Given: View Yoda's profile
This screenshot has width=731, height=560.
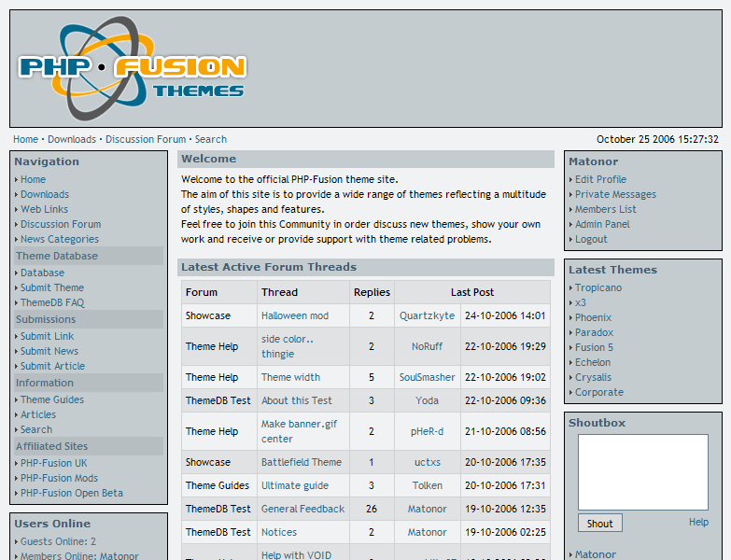Looking at the screenshot, I should point(427,400).
